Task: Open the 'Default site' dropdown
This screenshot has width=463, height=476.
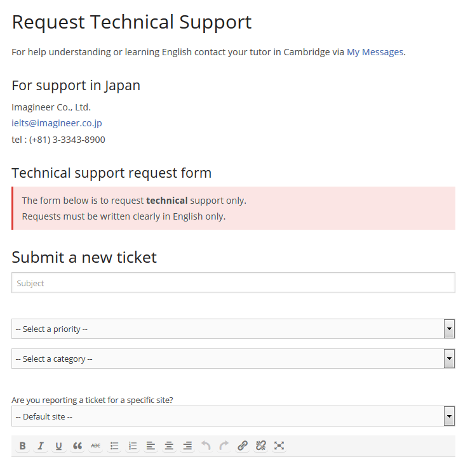Action: [233, 416]
